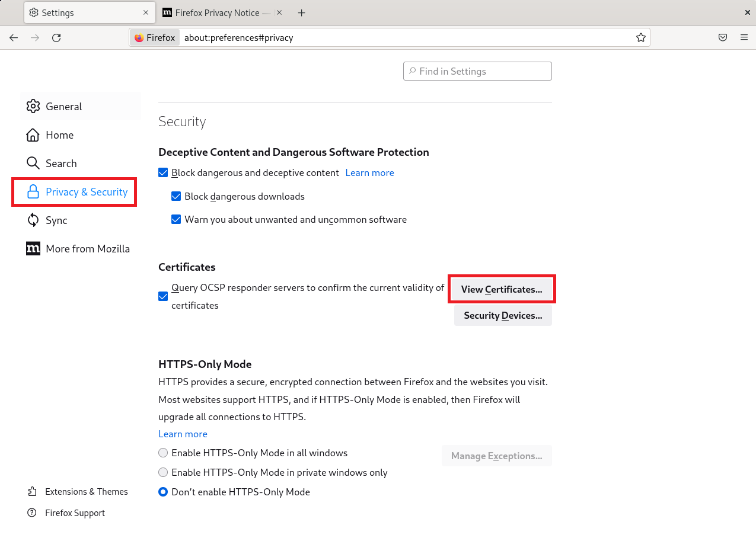Enable HTTPS-Only Mode in all windows
This screenshot has height=538, width=756.
point(163,453)
